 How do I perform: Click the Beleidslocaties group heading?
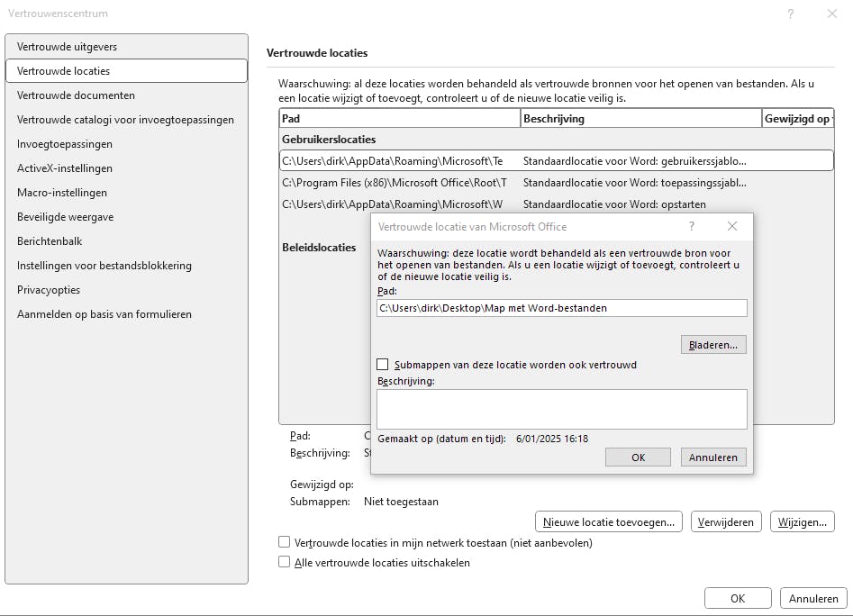(319, 248)
